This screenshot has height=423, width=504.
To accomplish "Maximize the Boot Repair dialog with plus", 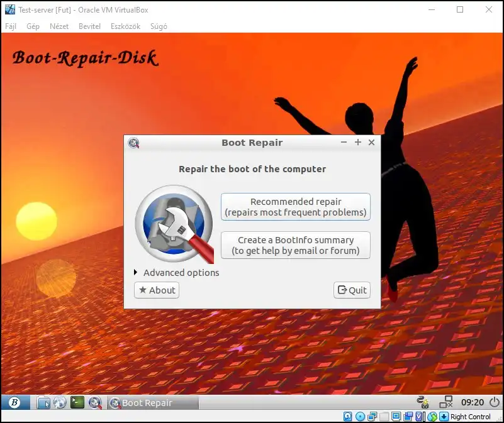I will tap(358, 142).
